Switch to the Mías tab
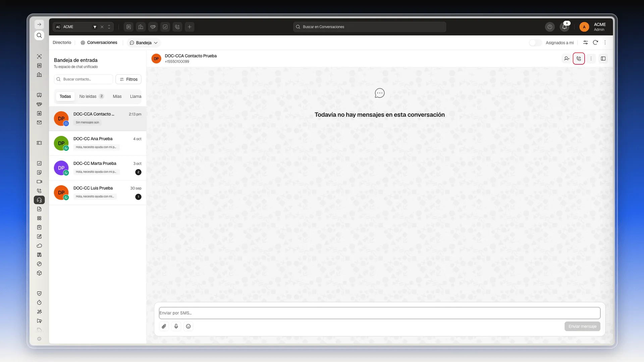 [117, 97]
